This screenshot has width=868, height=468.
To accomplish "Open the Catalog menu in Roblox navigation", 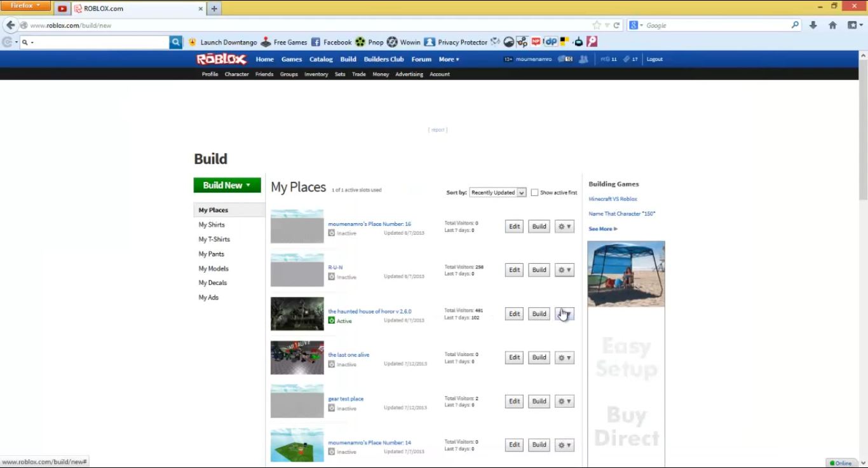I will pos(321,59).
